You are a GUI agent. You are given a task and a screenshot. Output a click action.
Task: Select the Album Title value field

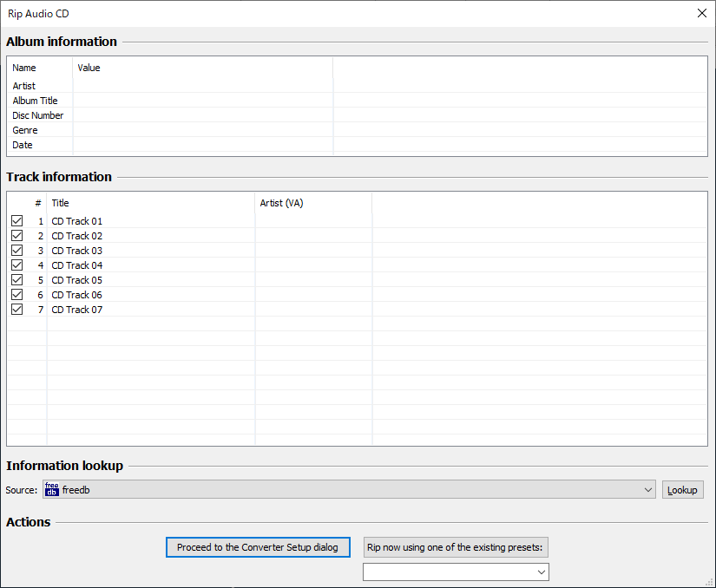pos(202,101)
